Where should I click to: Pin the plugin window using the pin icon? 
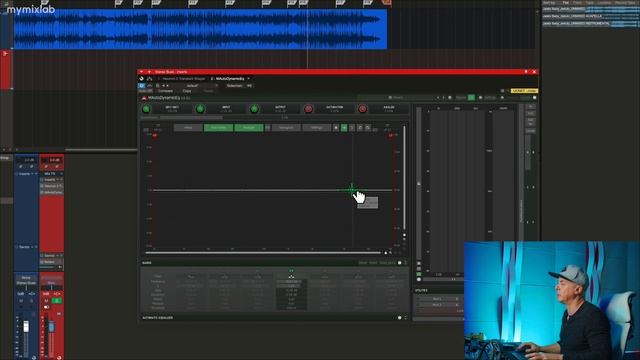(526, 72)
